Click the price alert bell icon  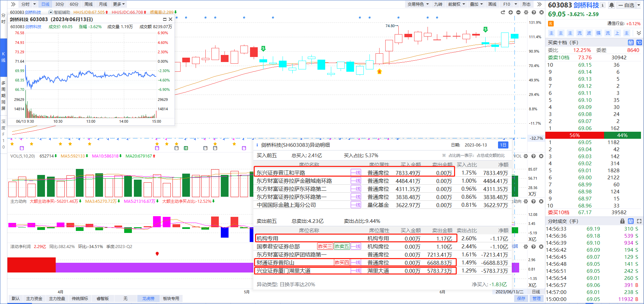tap(612, 5)
